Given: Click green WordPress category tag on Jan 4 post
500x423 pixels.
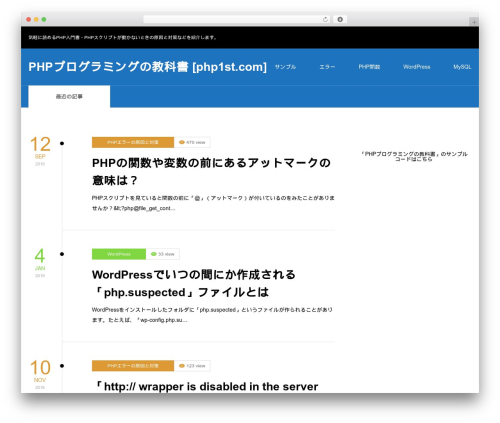Looking at the screenshot, I should pyautogui.click(x=119, y=254).
